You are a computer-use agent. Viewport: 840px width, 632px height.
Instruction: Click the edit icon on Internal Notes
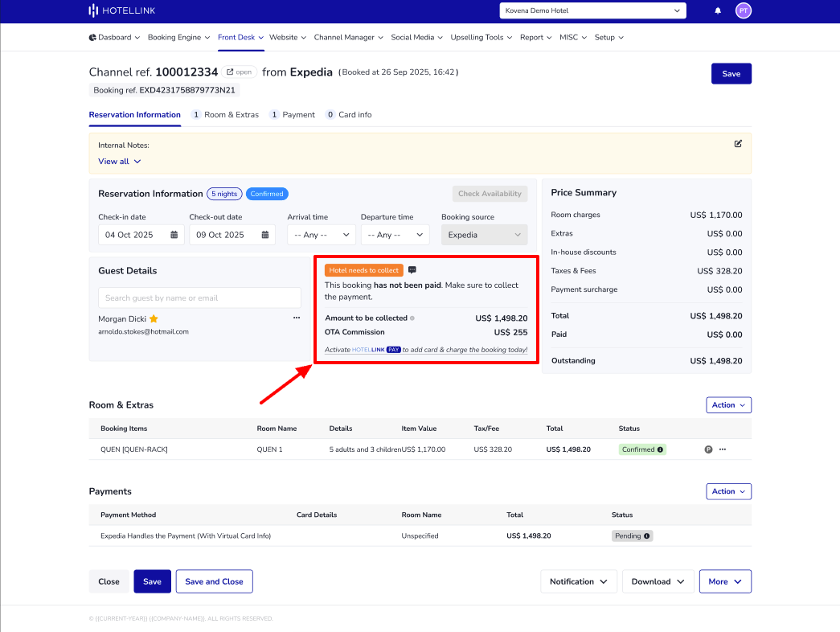738,143
